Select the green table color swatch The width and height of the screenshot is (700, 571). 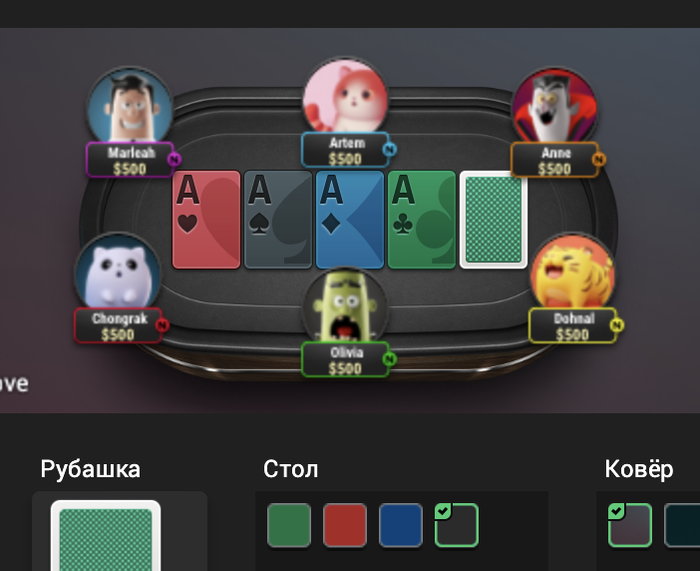coord(289,525)
